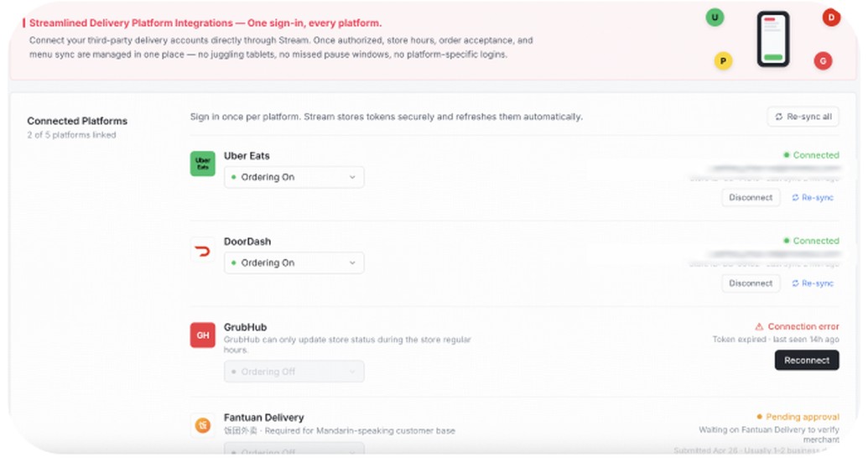The width and height of the screenshot is (868, 473).
Task: Click the GrubHub Connection error label
Action: 803,327
